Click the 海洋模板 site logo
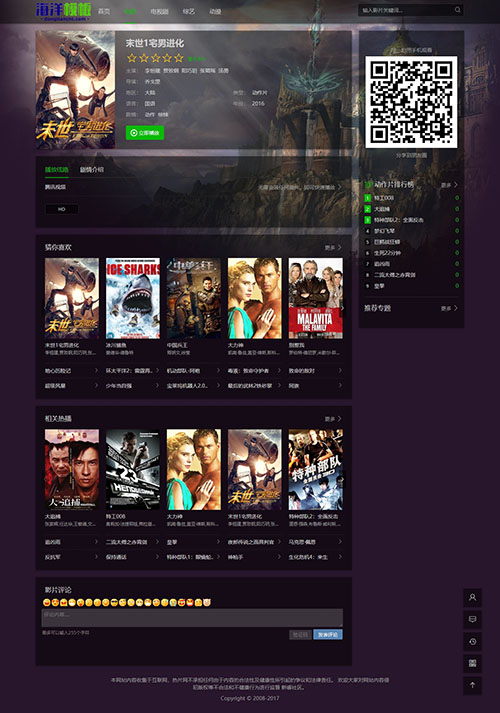The width and height of the screenshot is (500, 713). [63, 11]
